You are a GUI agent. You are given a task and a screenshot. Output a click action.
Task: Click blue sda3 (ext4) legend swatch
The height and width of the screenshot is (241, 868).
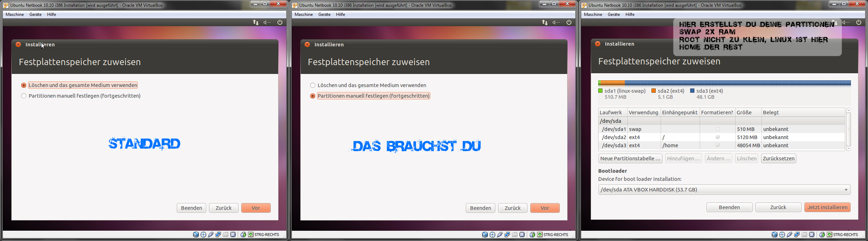(x=692, y=91)
